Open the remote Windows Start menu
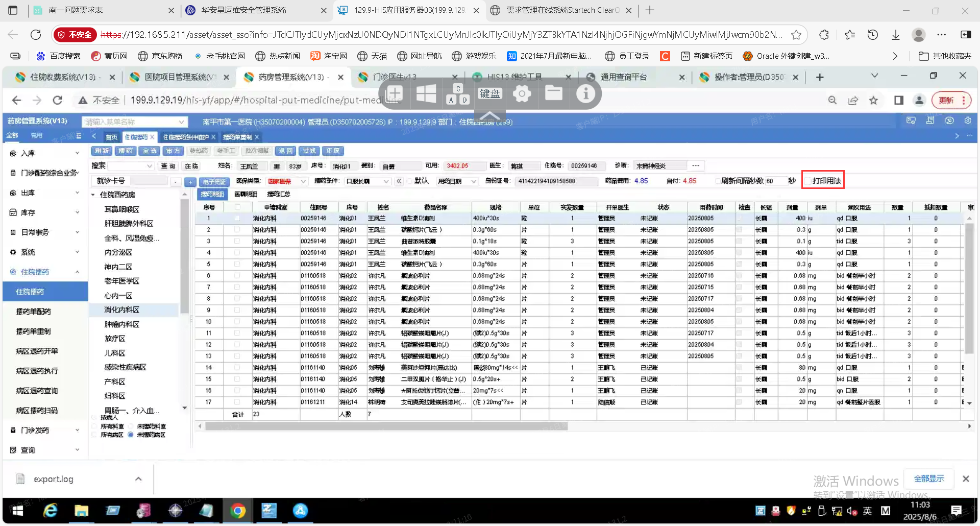 coord(17,510)
